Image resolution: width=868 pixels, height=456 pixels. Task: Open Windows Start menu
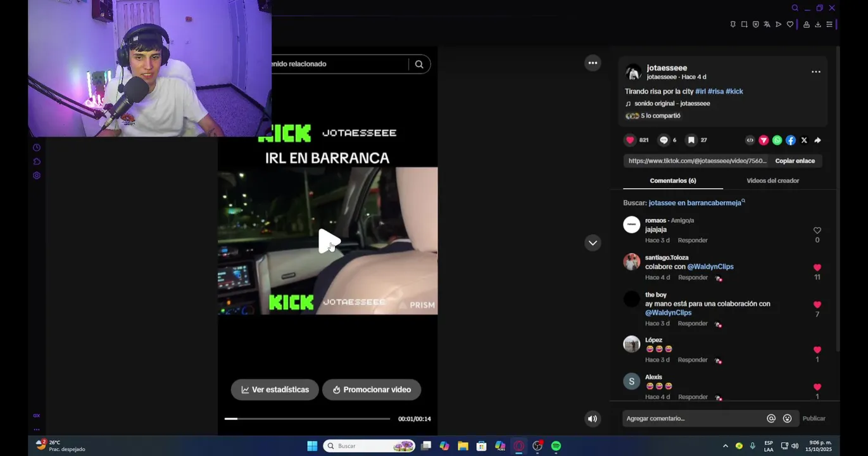[x=312, y=446]
